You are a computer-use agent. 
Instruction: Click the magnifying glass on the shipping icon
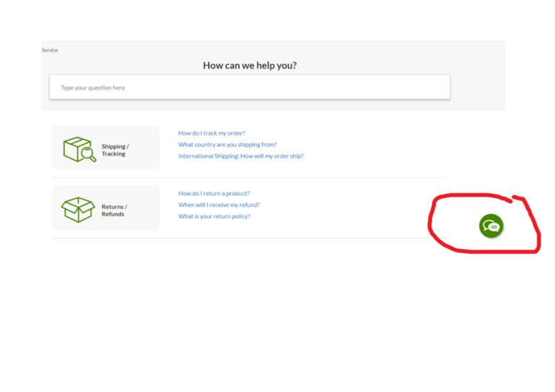(89, 154)
